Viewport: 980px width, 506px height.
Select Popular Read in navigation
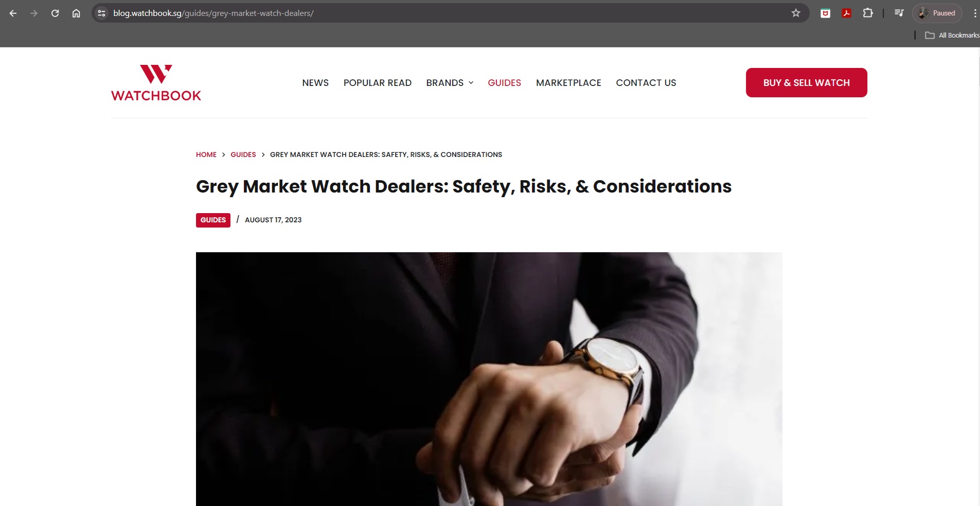378,83
